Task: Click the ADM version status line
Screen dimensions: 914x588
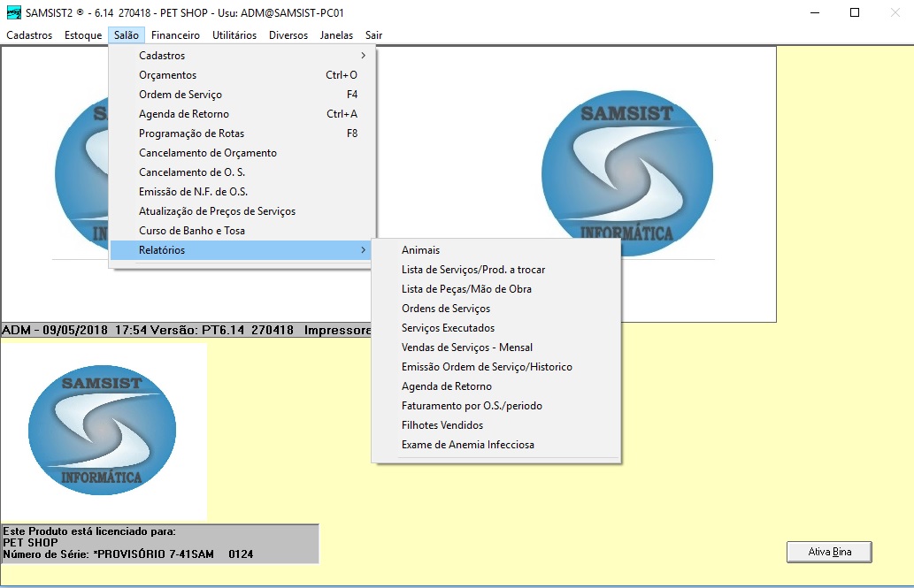Action: [x=186, y=330]
